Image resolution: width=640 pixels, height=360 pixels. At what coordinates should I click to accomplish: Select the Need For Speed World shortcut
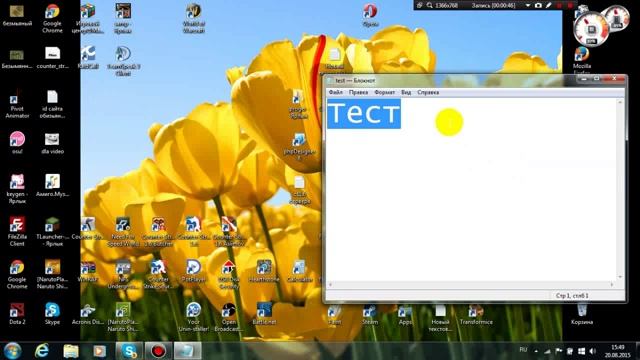point(123,232)
